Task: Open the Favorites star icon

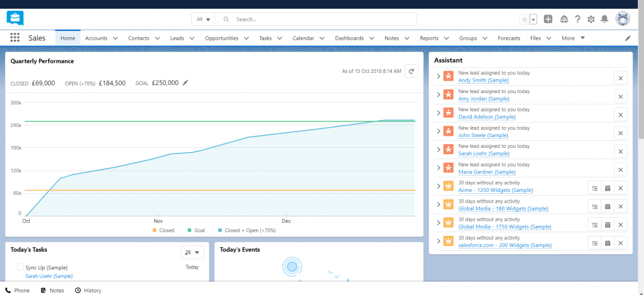Action: tap(525, 19)
